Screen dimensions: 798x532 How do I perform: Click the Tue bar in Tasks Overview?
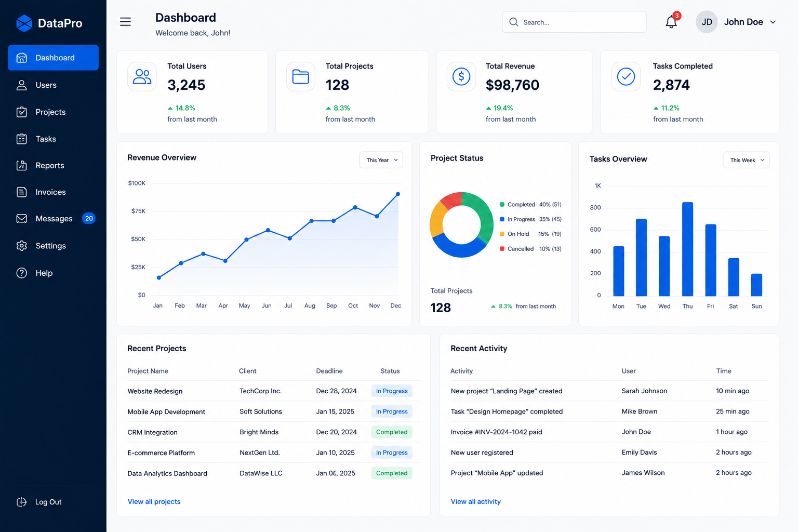641,258
